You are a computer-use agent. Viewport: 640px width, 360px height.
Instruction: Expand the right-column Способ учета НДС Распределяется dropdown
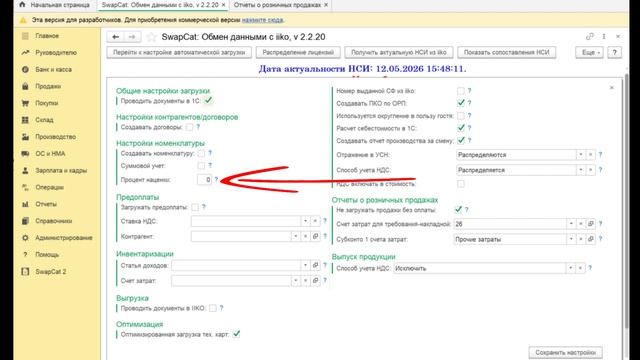[581, 170]
